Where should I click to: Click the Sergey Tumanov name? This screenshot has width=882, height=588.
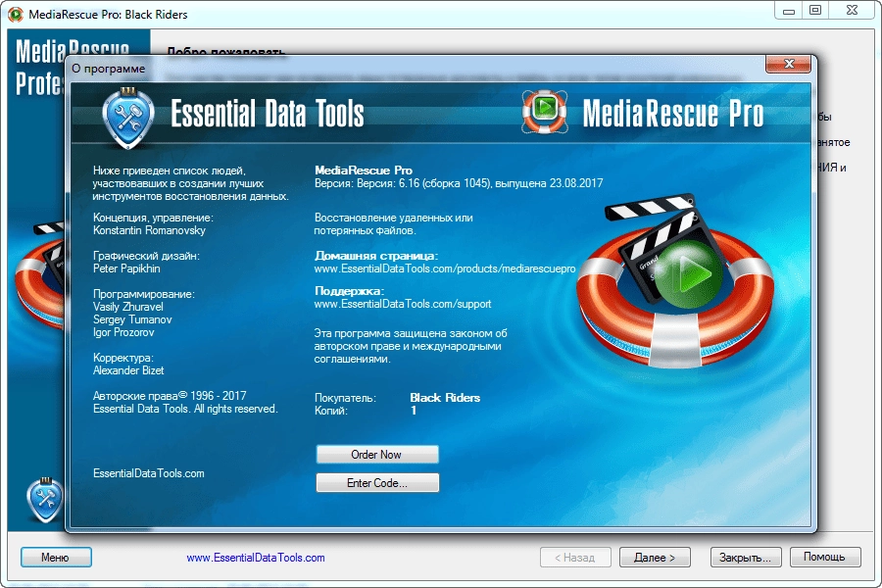(132, 319)
